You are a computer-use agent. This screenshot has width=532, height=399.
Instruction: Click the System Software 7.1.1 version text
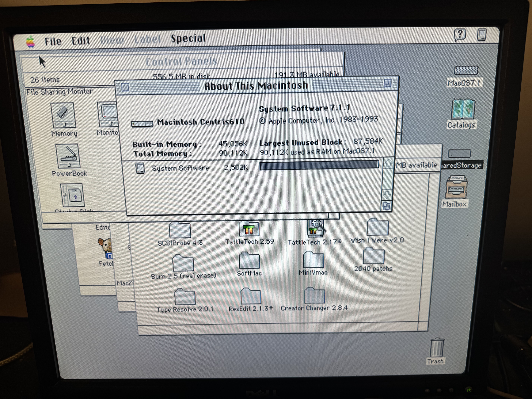(x=304, y=108)
